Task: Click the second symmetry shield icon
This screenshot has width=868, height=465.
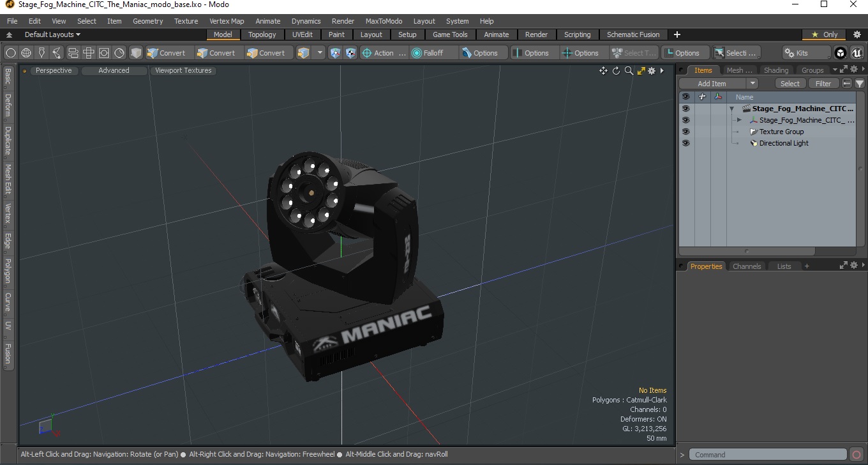Action: tap(350, 53)
